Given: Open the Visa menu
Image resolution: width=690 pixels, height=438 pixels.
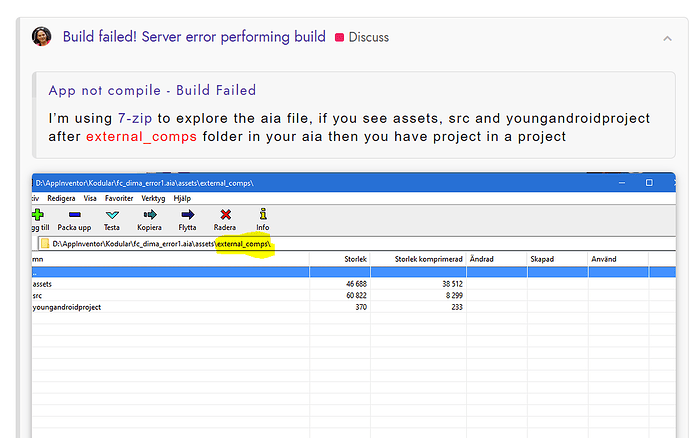Looking at the screenshot, I should [90, 199].
